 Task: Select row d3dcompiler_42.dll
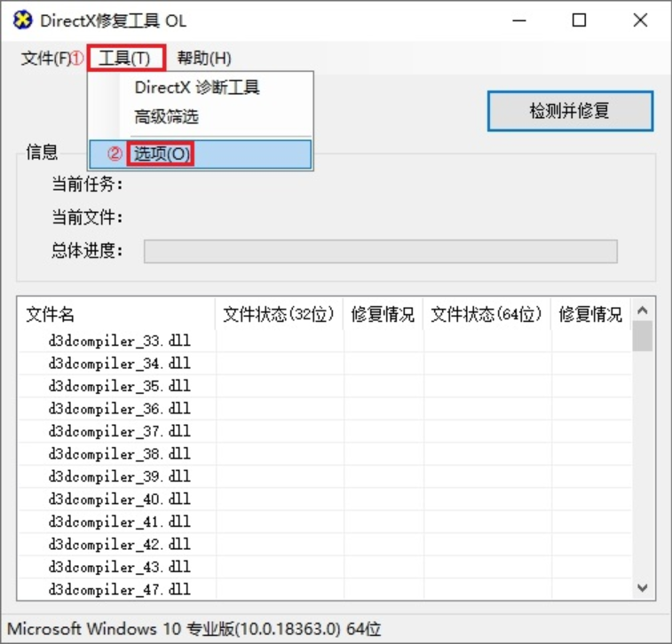pyautogui.click(x=325, y=545)
